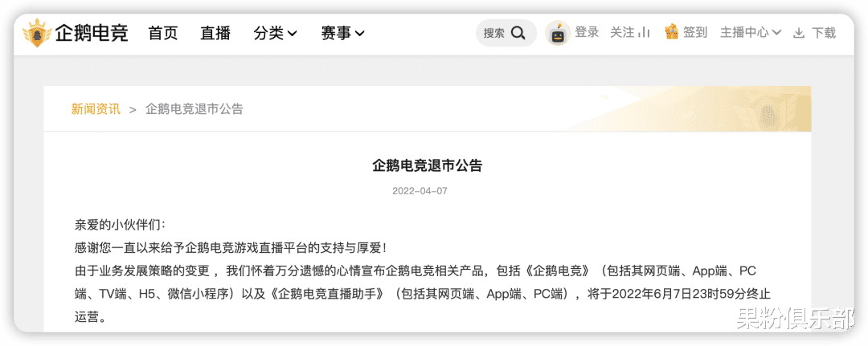Viewport: 868px width, 346px height.
Task: Click the magnifying glass search icon
Action: 518,33
